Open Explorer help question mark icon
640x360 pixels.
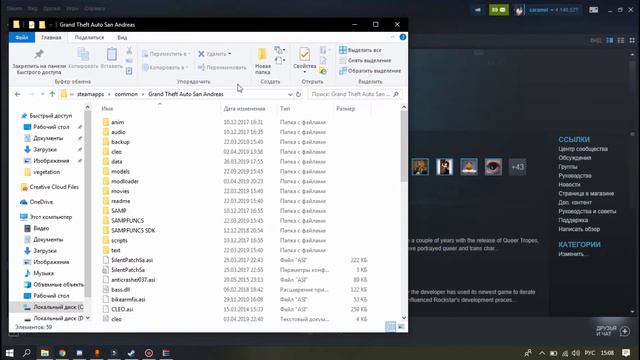click(x=403, y=37)
